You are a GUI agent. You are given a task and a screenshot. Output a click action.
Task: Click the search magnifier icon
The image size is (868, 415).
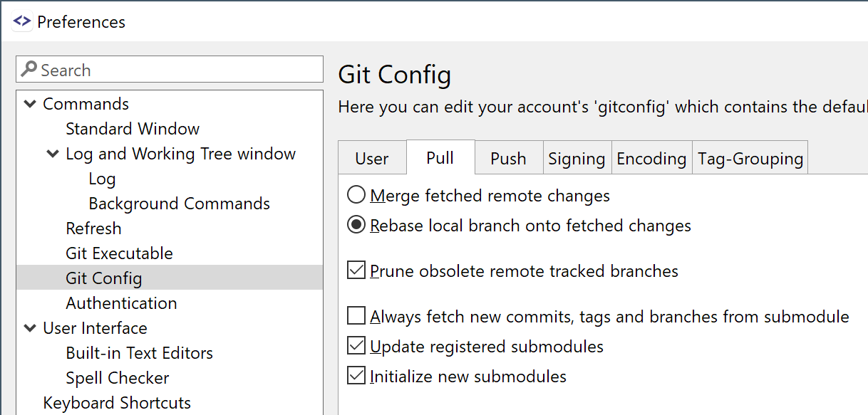29,69
